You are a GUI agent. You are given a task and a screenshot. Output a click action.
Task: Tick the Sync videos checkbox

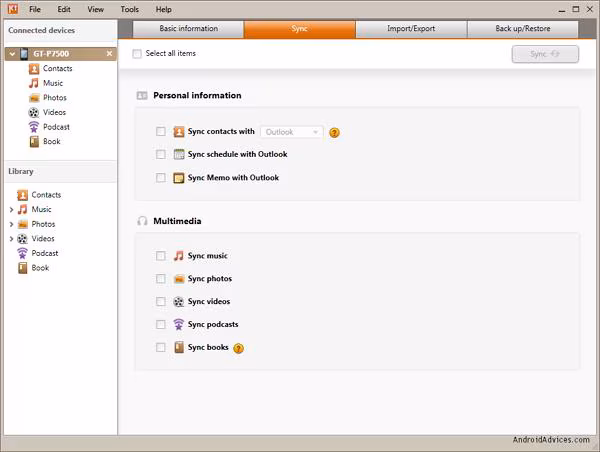click(x=161, y=302)
